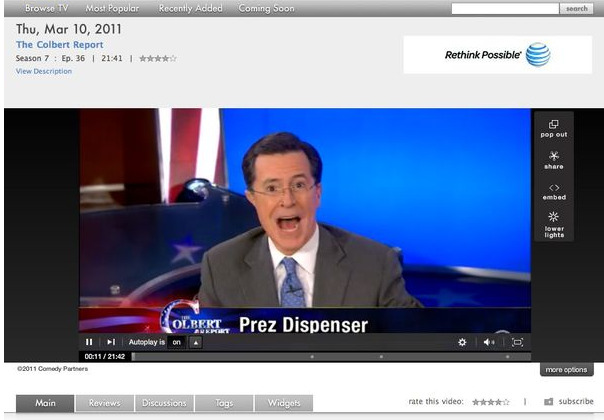Click the episode star rating near duration
Image resolution: width=604 pixels, height=420 pixels.
coord(158,59)
